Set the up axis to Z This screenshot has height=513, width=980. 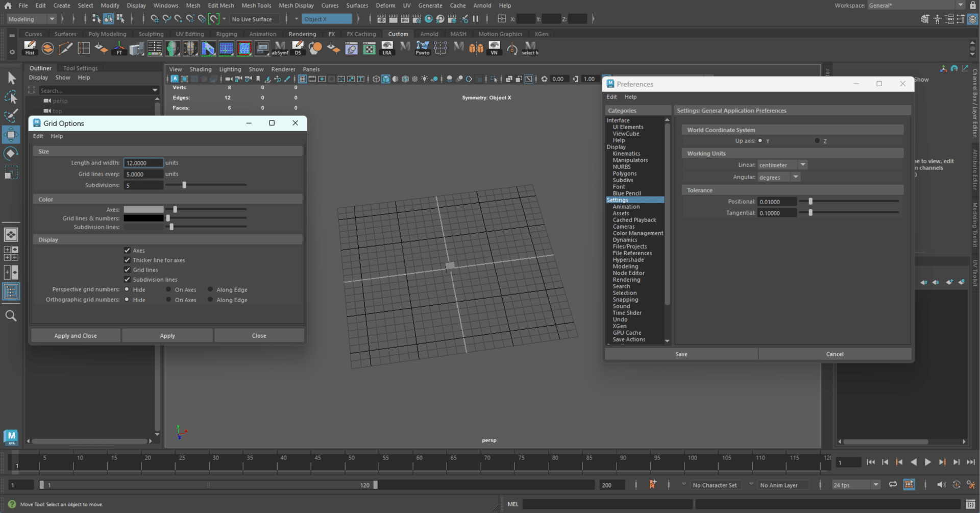coord(816,140)
